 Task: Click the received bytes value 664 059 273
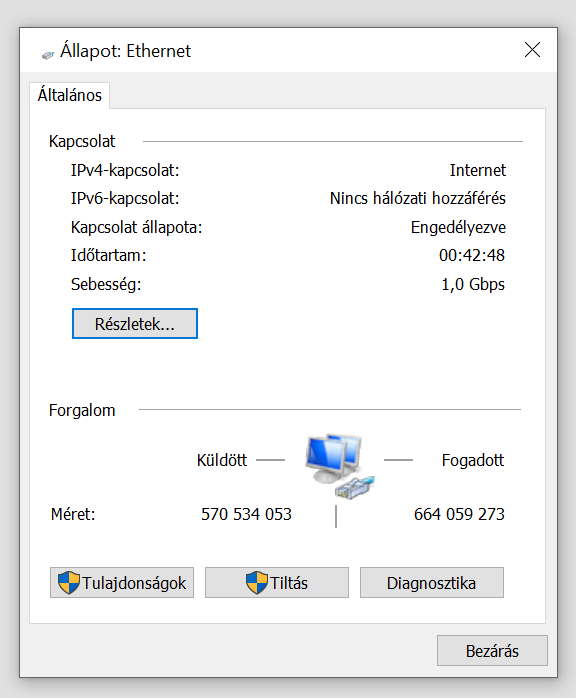click(x=459, y=514)
